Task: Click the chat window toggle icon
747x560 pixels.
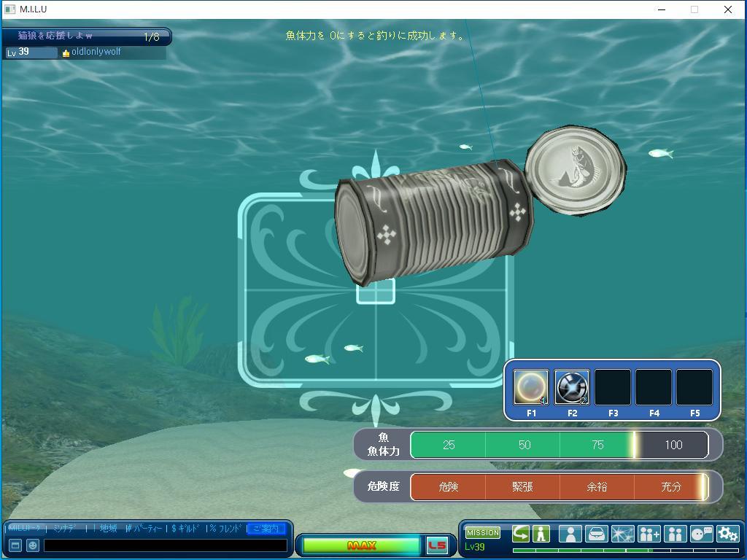Action: coord(15,545)
